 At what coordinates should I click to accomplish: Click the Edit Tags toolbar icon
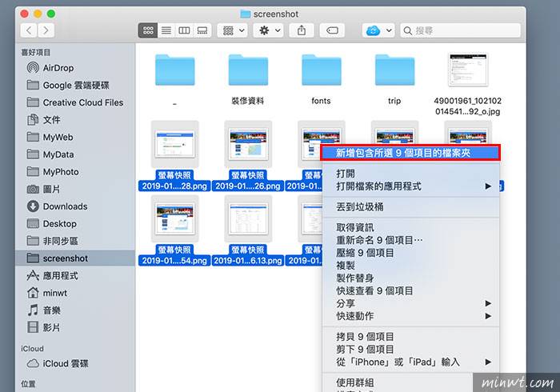(332, 30)
